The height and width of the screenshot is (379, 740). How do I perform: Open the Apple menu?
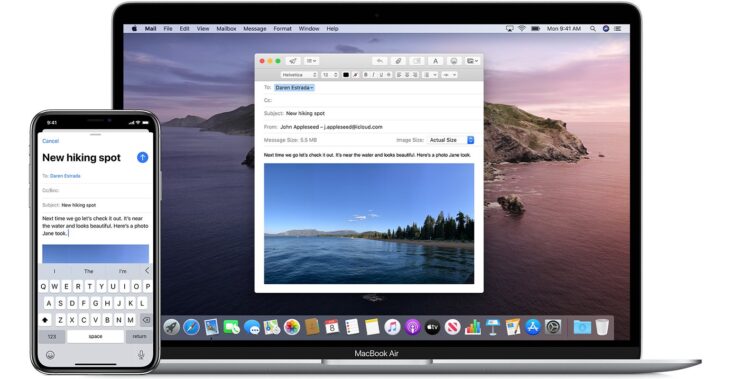(x=134, y=29)
